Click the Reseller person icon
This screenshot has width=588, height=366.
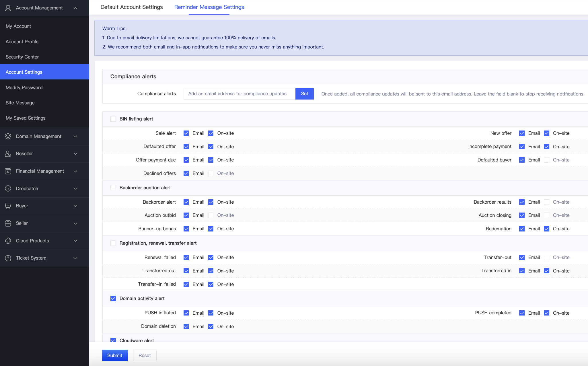click(8, 154)
